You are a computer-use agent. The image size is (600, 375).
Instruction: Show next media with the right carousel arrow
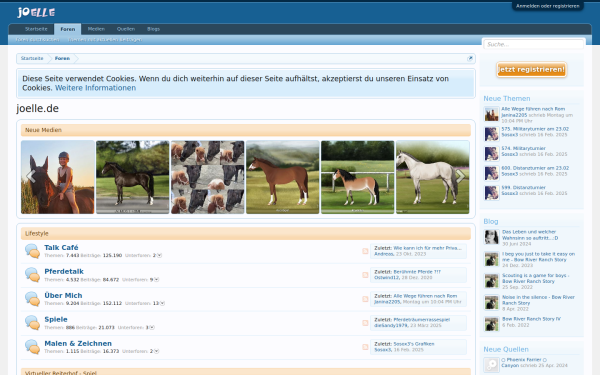[x=460, y=176]
